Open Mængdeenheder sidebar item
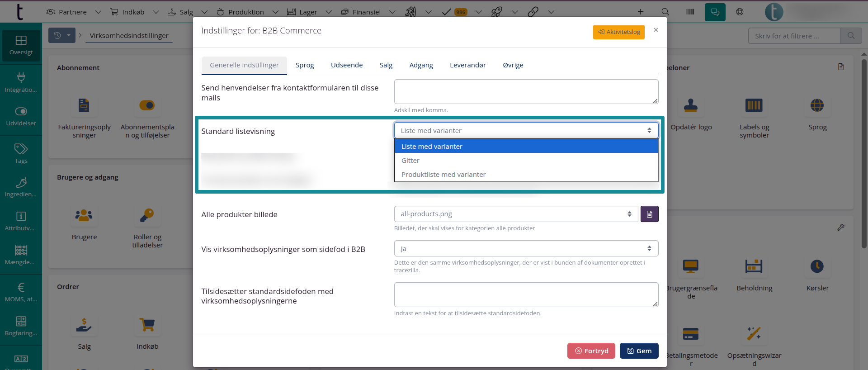The height and width of the screenshot is (370, 868). 21,255
